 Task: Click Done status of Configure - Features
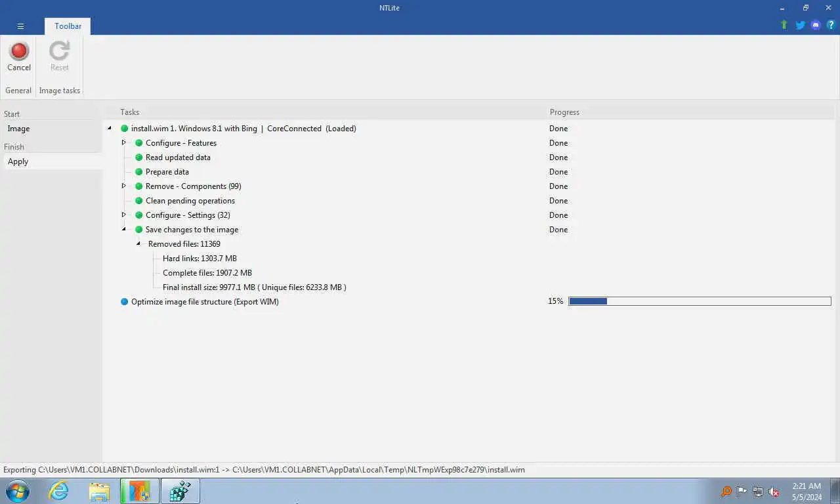point(558,143)
